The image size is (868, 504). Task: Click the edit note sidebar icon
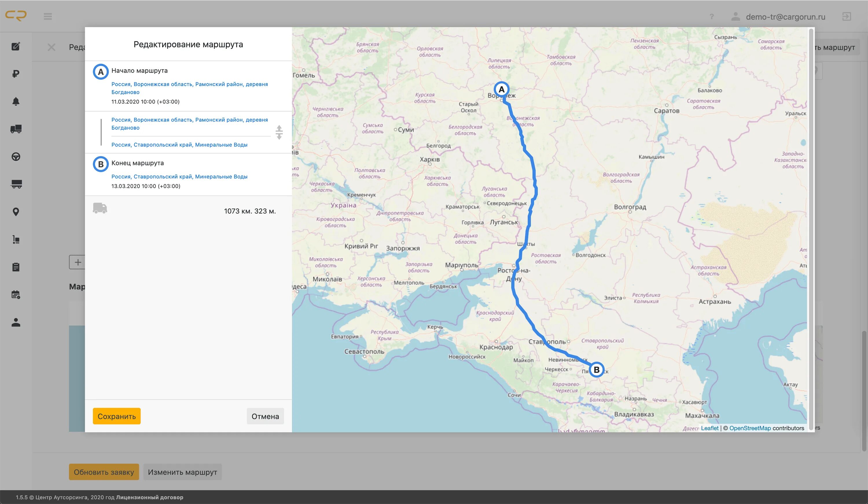coord(16,46)
